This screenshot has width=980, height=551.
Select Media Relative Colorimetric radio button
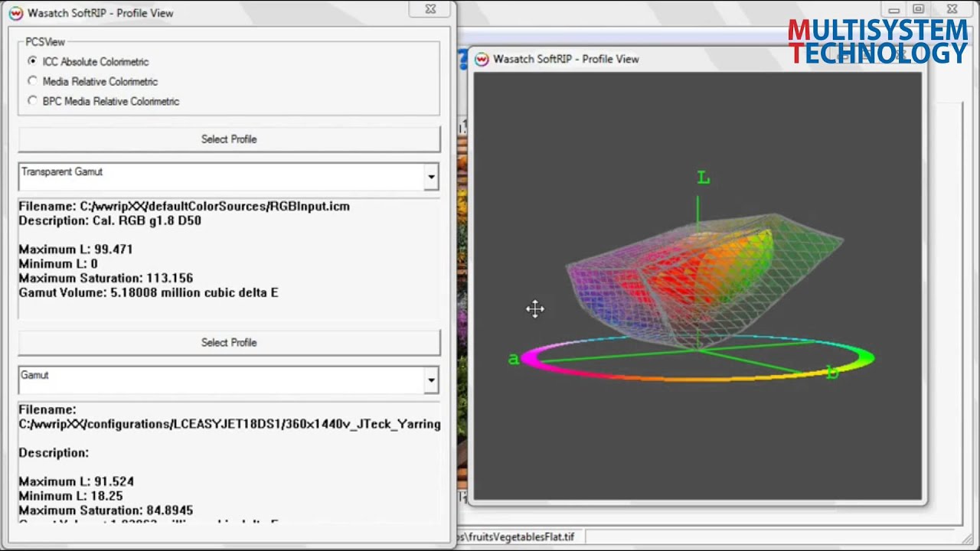[32, 81]
